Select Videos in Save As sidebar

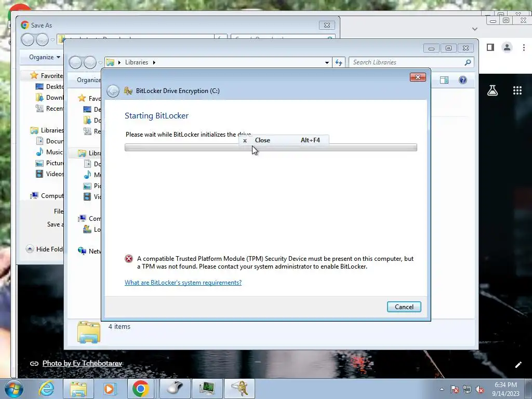point(49,174)
